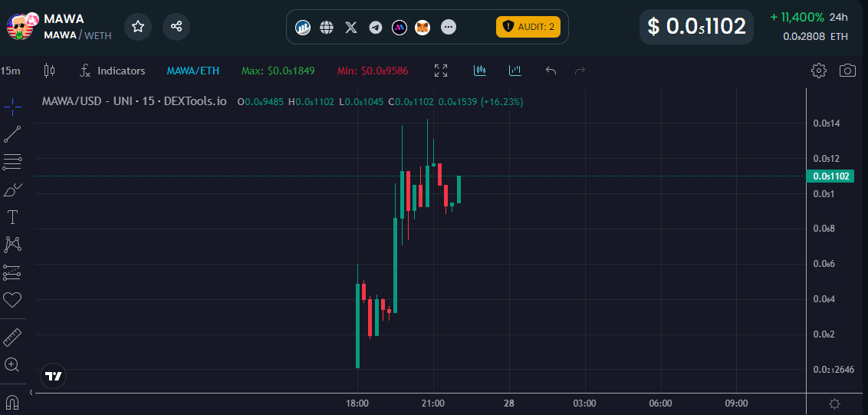The image size is (868, 415).
Task: Click the MAWA token avatar
Action: (21, 26)
